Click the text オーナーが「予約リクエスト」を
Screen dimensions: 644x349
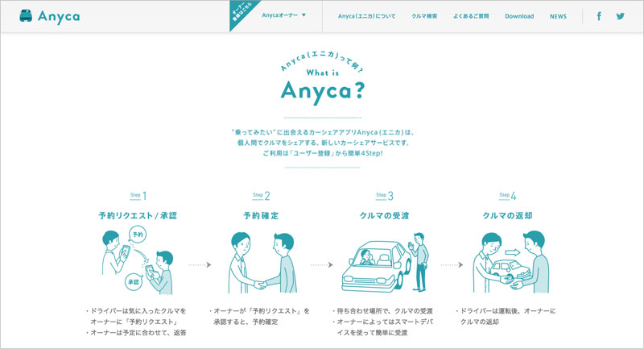(262, 311)
